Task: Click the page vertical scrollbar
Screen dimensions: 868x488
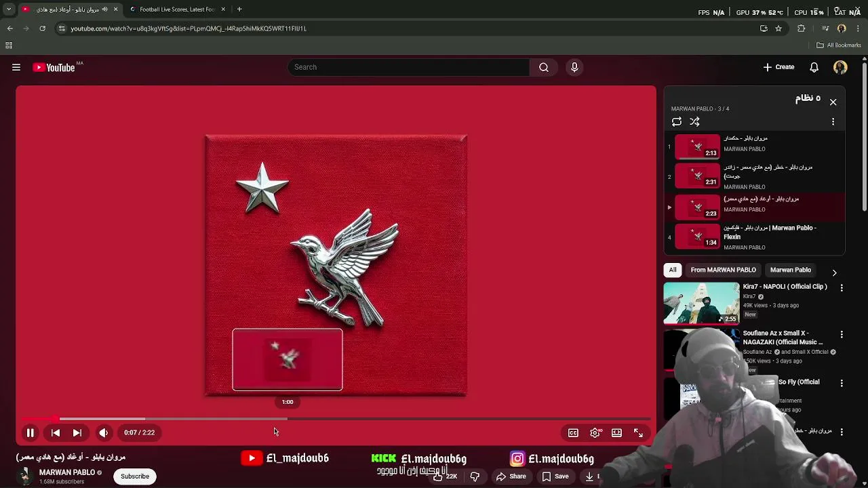Action: (864, 136)
